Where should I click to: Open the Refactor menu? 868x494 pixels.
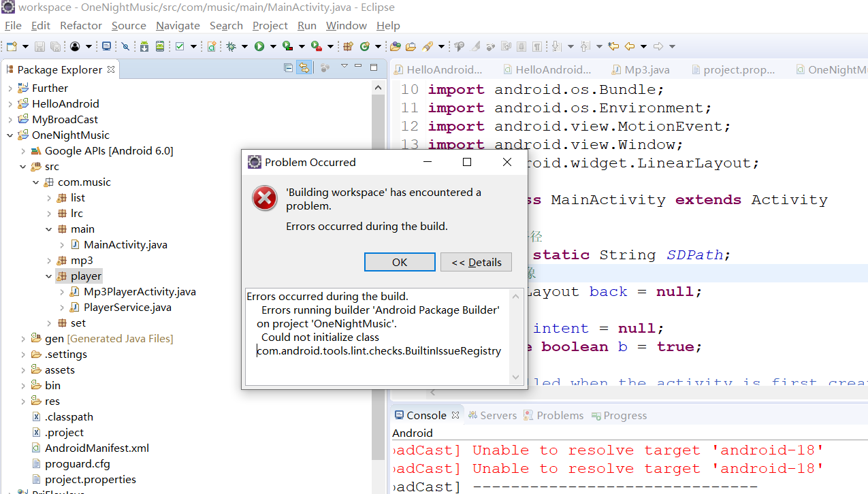point(81,25)
